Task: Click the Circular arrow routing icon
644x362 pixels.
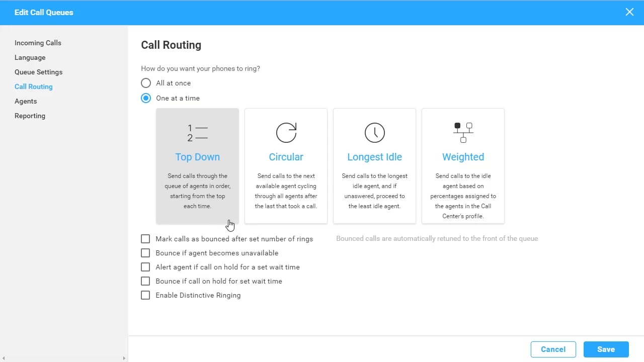Action: (x=286, y=133)
